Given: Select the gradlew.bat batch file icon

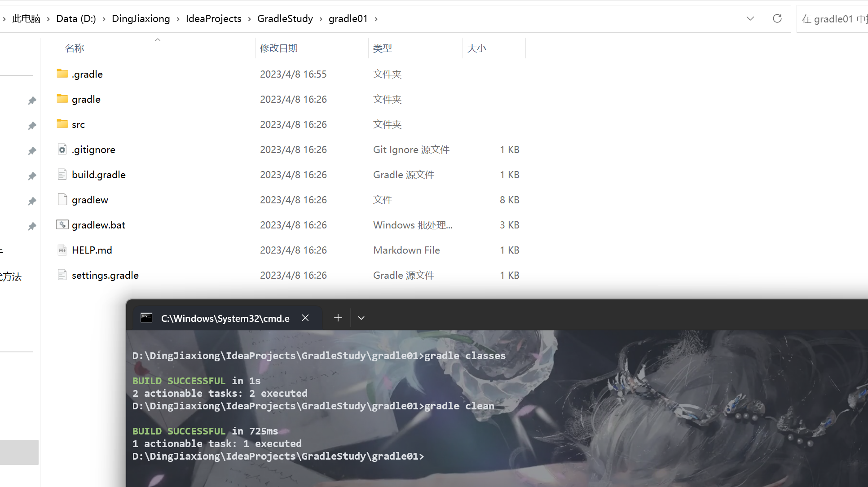Looking at the screenshot, I should tap(62, 224).
